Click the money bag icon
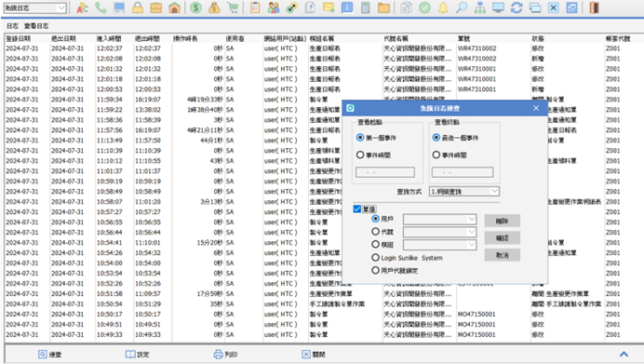Screen dimensions: 644x364 pyautogui.click(x=214, y=7)
